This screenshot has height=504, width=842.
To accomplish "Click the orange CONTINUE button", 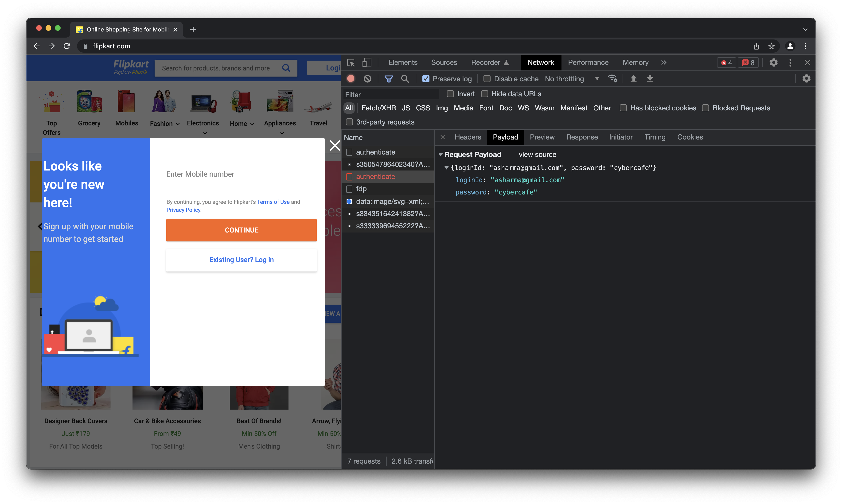I will coord(242,230).
